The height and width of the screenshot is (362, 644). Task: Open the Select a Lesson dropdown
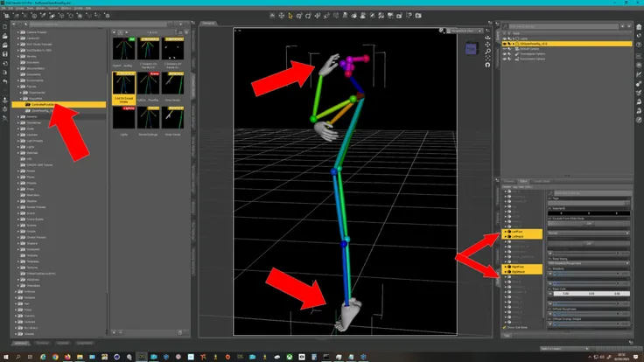(564, 349)
